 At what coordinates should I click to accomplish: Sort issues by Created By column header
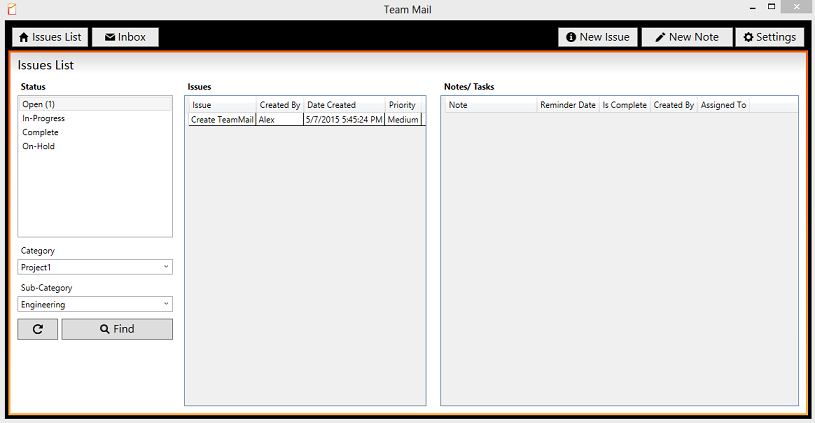[280, 104]
